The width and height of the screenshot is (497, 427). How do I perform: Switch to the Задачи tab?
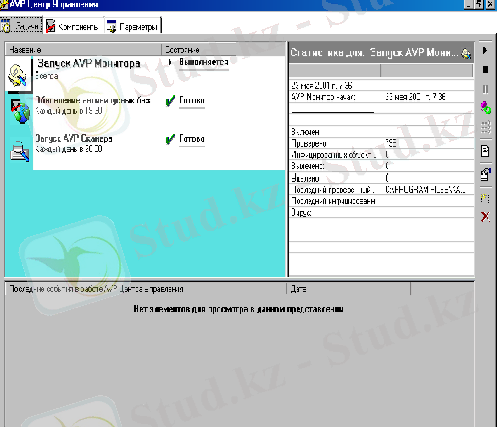(x=21, y=26)
